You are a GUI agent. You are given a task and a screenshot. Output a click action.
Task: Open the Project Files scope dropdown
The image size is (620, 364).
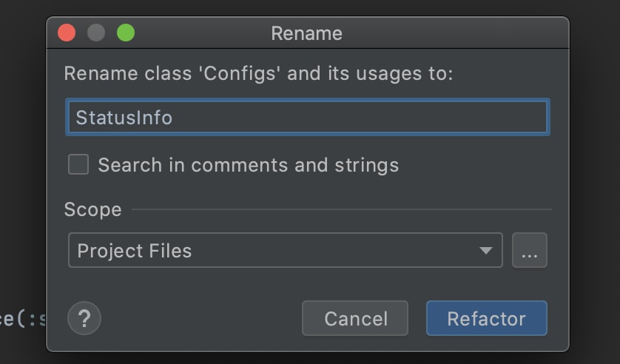point(286,250)
